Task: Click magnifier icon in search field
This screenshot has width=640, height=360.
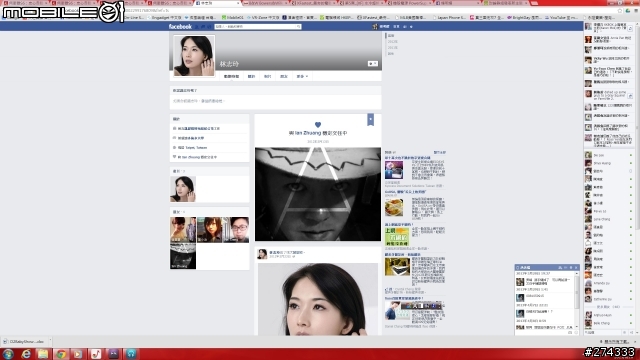Action: tap(299, 27)
